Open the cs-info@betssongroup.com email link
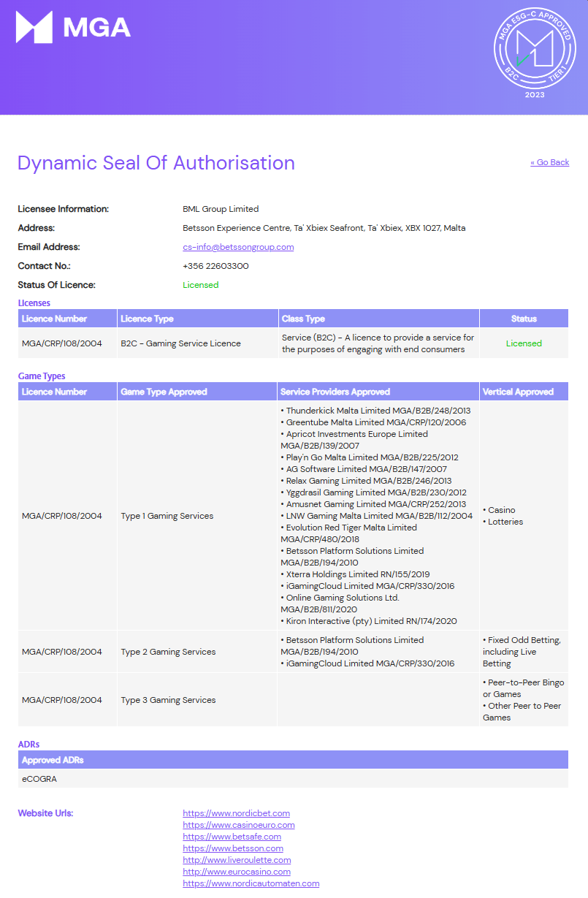 (238, 247)
